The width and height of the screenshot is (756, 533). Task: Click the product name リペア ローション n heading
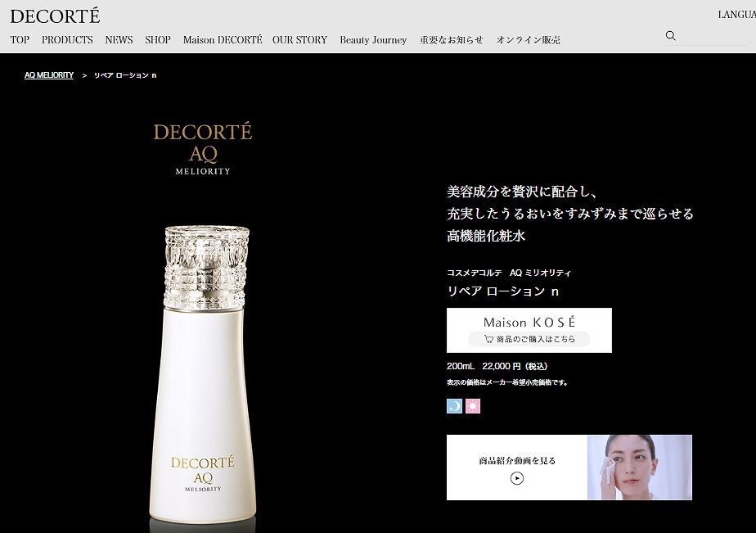(503, 291)
